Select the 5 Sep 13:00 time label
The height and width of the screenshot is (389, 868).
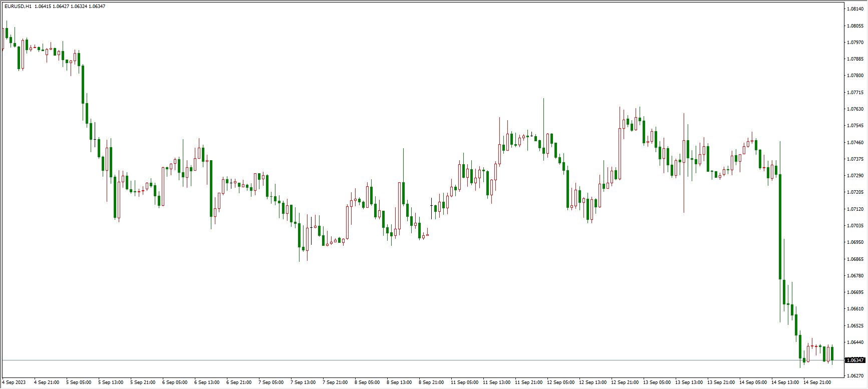coord(111,382)
